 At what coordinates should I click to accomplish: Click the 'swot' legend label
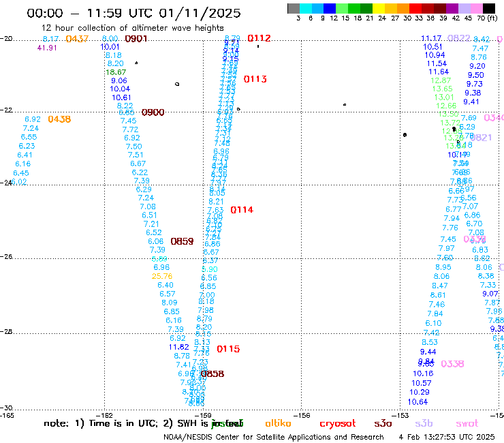pyautogui.click(x=467, y=423)
